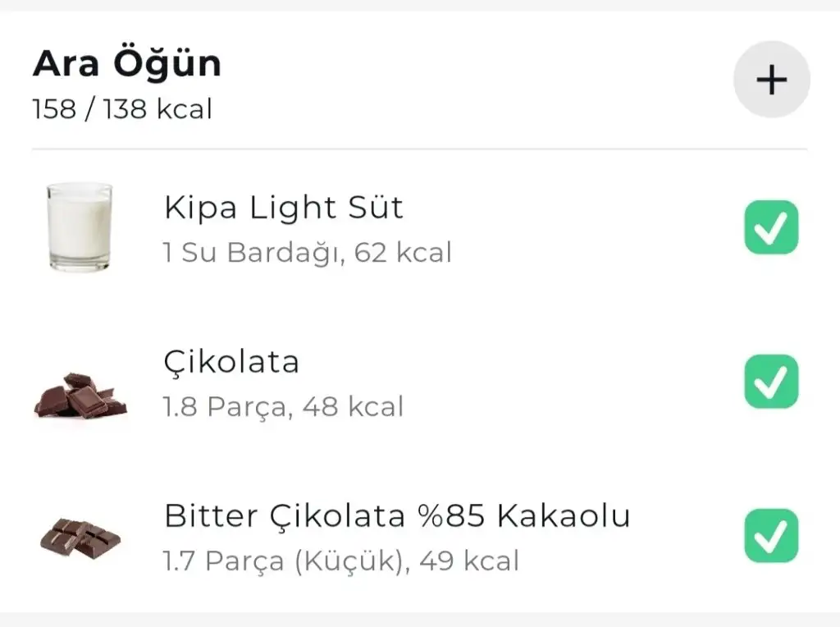Tap the plus icon to add food

(771, 80)
